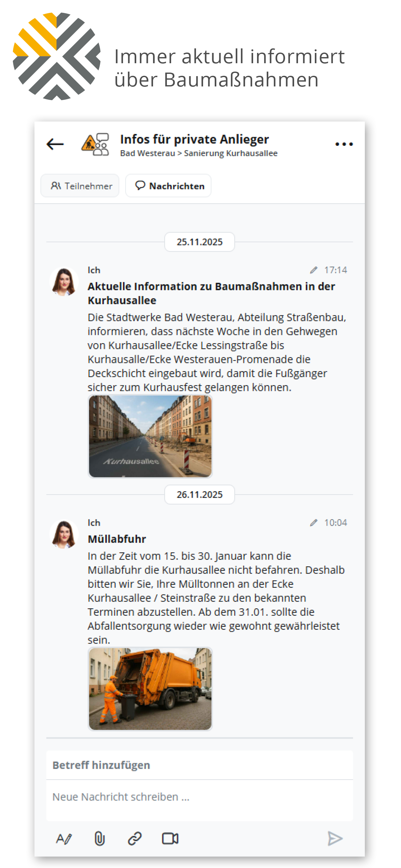Focus the Neue Nachricht schreiben field
This screenshot has width=401, height=868.
click(x=199, y=797)
